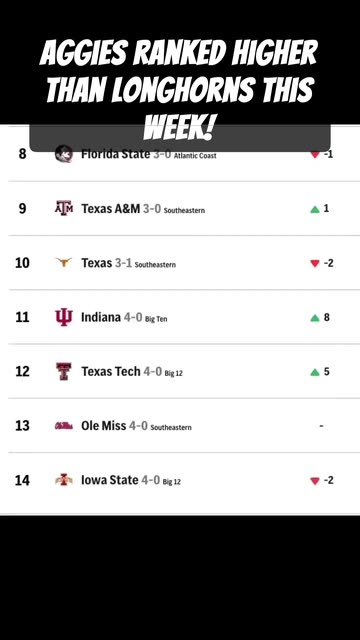Open the Iowa State team link

110,480
